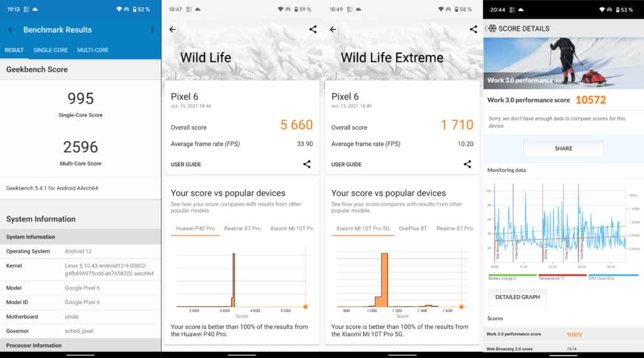Tap the Governor sched_pixel row
The width and height of the screenshot is (644, 358).
tap(80, 331)
